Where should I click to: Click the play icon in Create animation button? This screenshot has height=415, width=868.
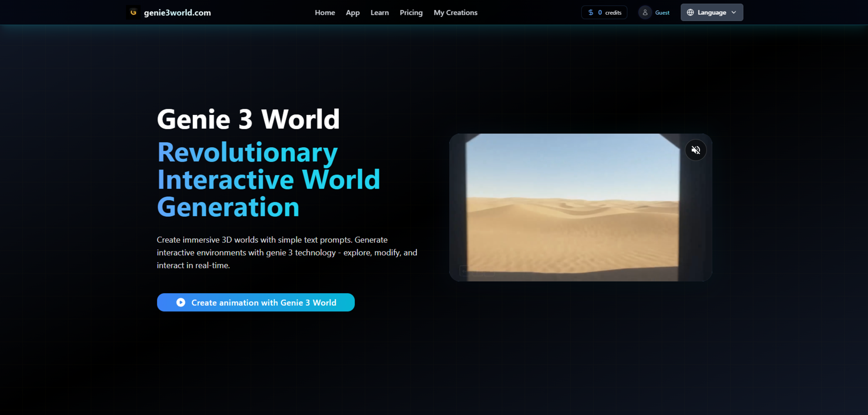click(x=181, y=302)
